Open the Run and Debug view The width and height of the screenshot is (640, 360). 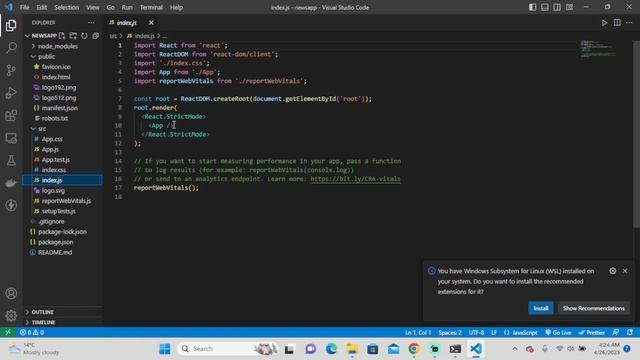(11, 93)
